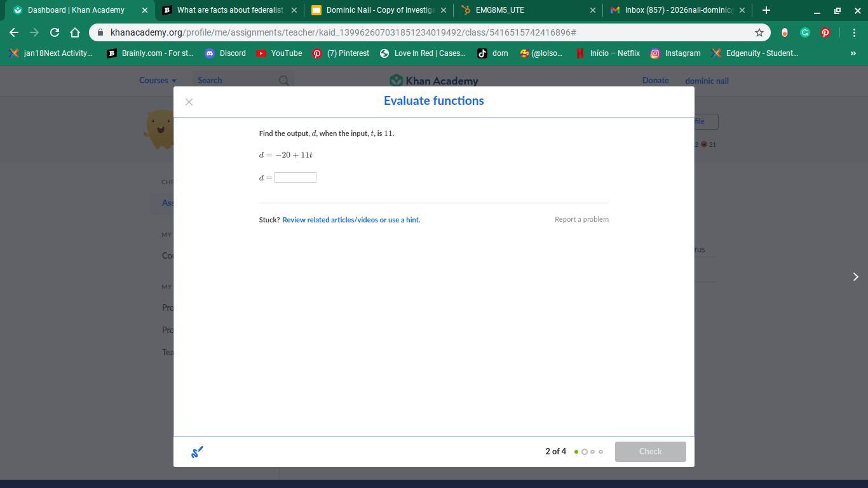Show more bookmarks with the overflow chevron
Viewport: 868px width, 488px height.
(853, 53)
